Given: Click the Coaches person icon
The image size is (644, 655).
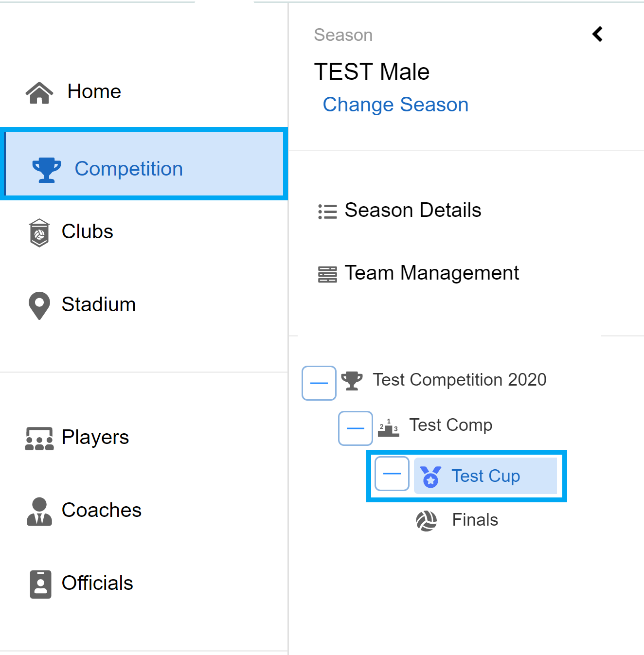Looking at the screenshot, I should (39, 511).
